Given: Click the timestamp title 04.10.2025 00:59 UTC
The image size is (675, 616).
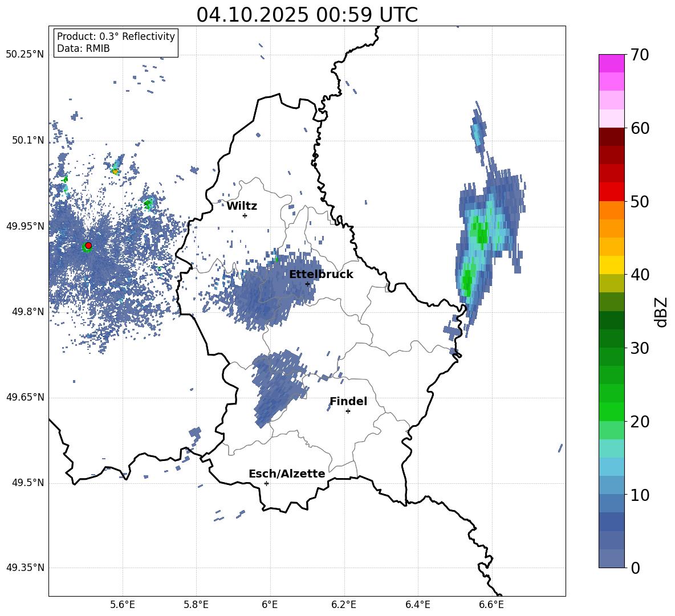Looking at the screenshot, I should coord(307,15).
